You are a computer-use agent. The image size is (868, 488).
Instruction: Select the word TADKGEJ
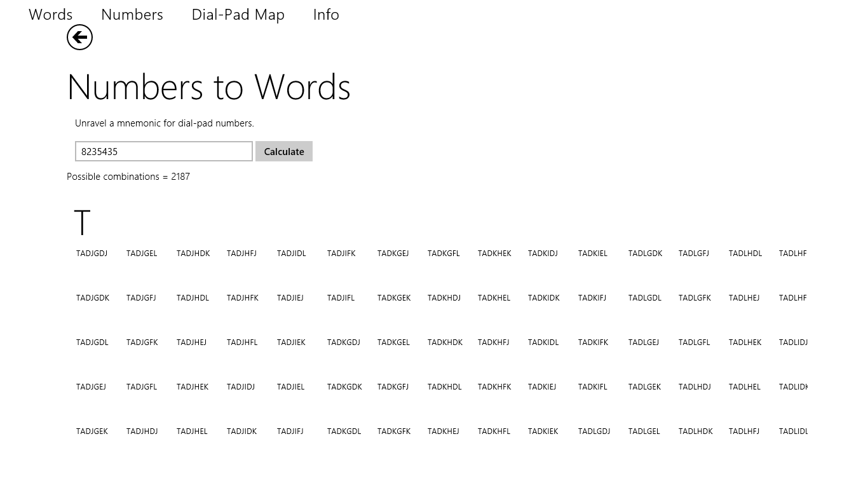tap(393, 254)
